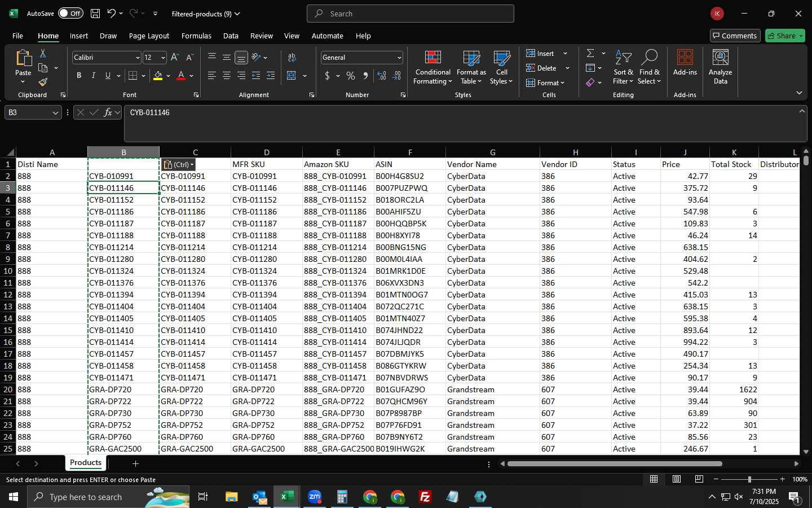Toggle Middle Align button

(227, 58)
